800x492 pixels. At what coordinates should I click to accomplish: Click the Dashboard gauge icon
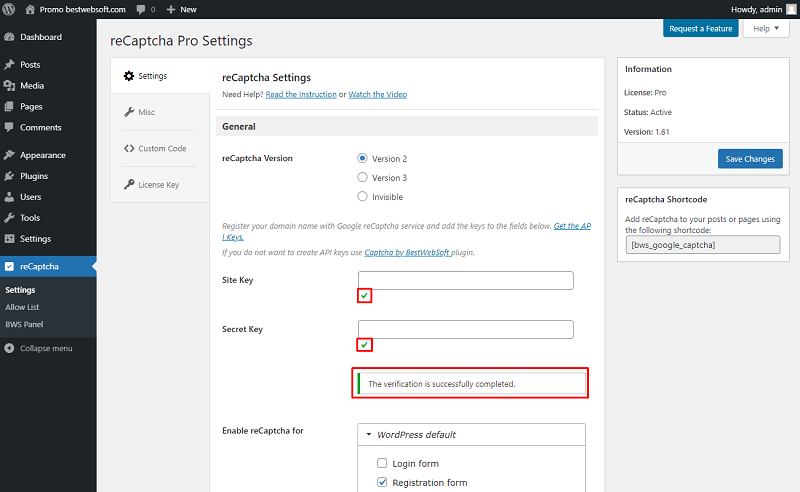[9, 37]
